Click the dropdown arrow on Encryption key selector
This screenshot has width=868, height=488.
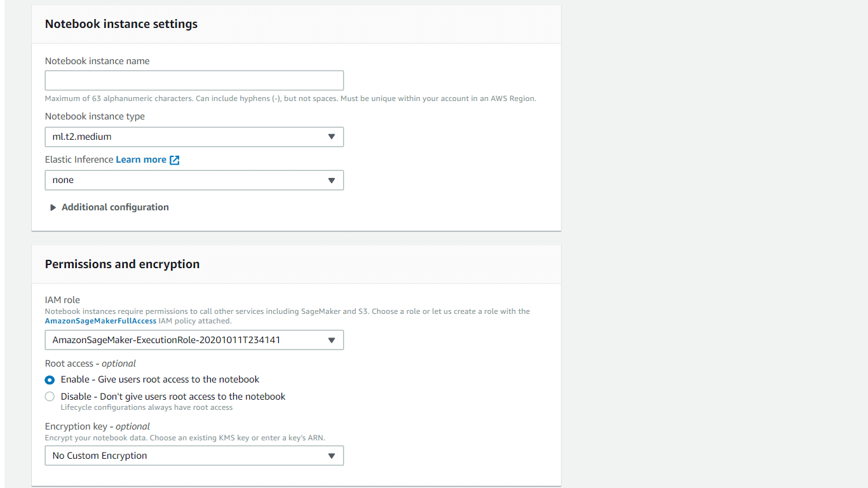[331, 456]
